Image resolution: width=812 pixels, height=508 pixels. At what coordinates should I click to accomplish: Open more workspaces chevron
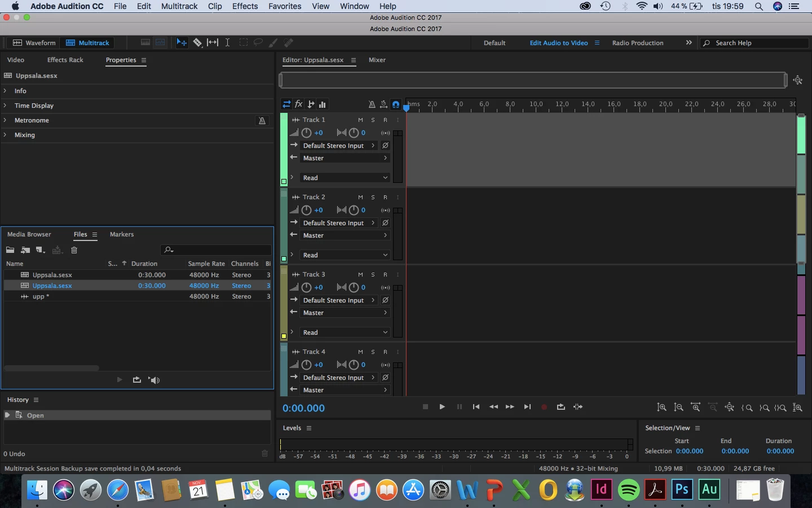pyautogui.click(x=689, y=43)
